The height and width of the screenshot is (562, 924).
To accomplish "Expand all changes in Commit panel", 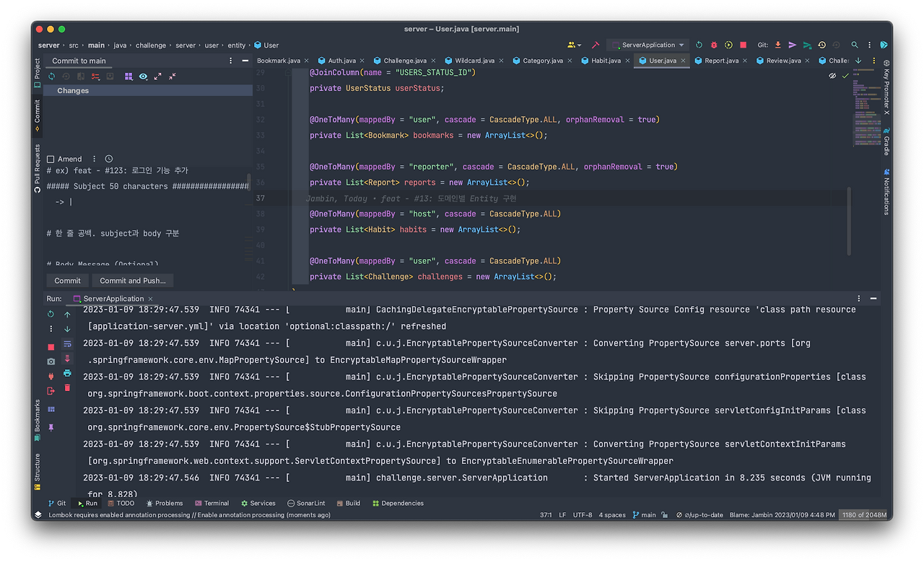I will 157,76.
